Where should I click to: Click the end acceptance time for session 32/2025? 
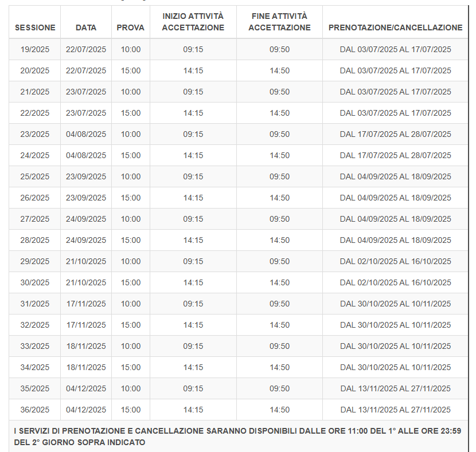pyautogui.click(x=279, y=325)
